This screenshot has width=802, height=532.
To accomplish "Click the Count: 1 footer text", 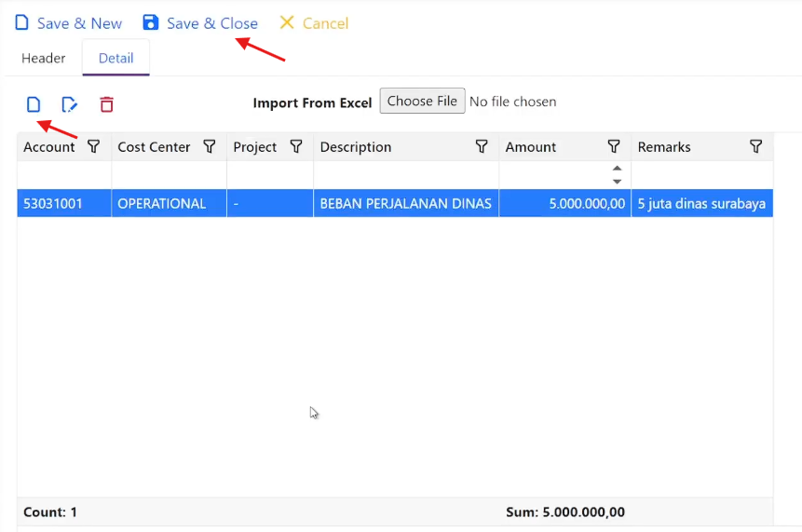I will pyautogui.click(x=50, y=512).
